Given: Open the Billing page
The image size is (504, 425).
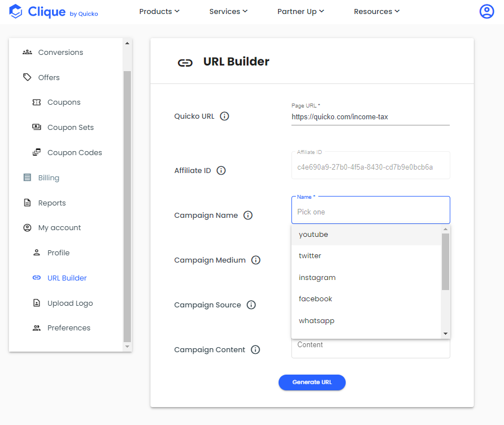Looking at the screenshot, I should click(x=49, y=178).
